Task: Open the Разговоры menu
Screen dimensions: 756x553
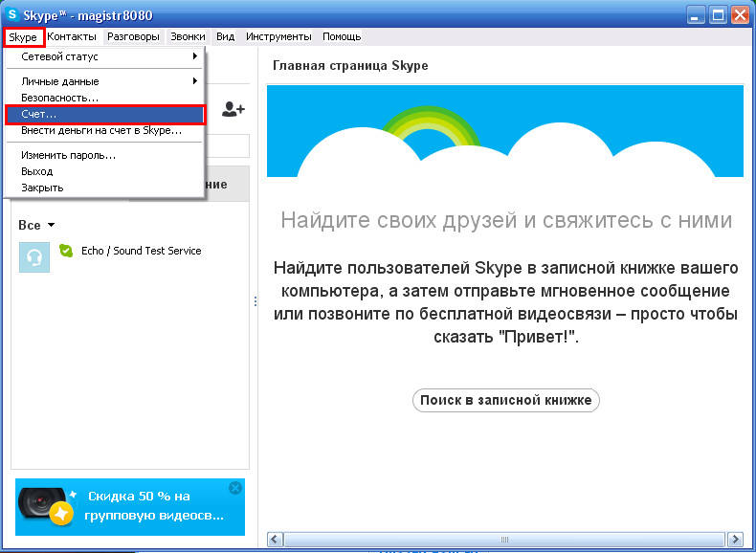Action: [x=133, y=36]
